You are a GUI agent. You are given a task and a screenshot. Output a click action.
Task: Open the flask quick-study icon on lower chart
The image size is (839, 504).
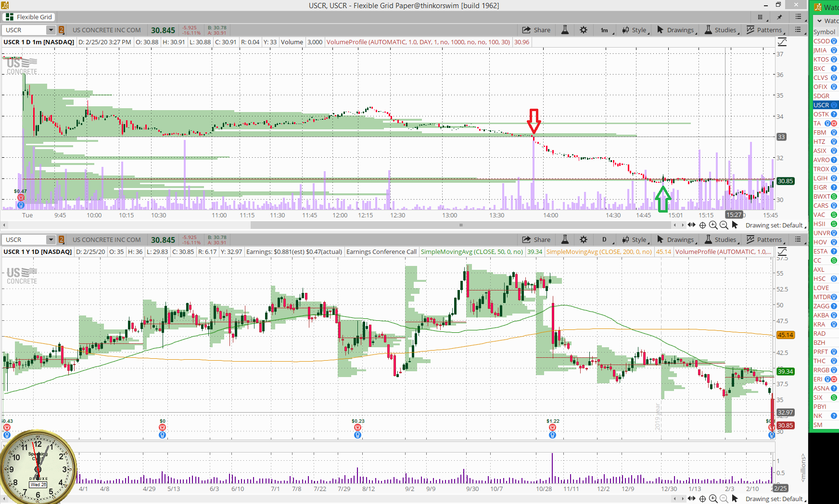pos(565,239)
